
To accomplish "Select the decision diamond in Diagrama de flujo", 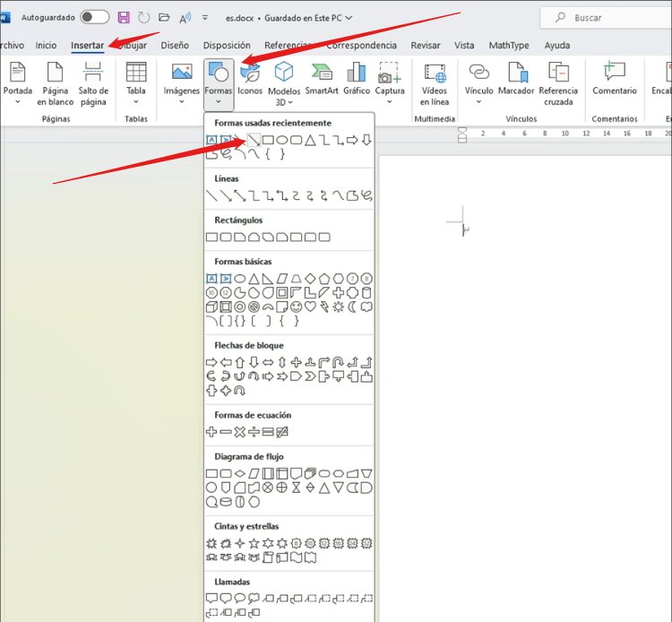I will (x=240, y=474).
